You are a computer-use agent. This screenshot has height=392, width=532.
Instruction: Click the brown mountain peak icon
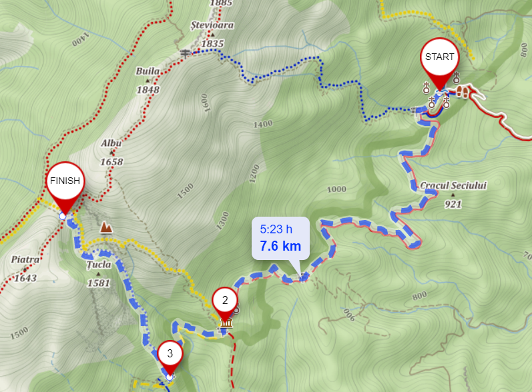point(106,227)
